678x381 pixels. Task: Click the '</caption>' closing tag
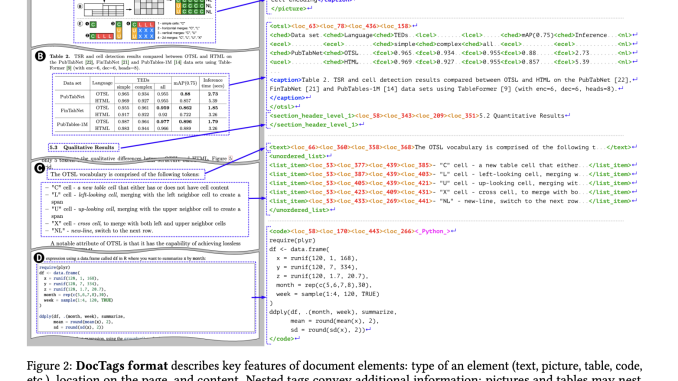tap(288, 98)
